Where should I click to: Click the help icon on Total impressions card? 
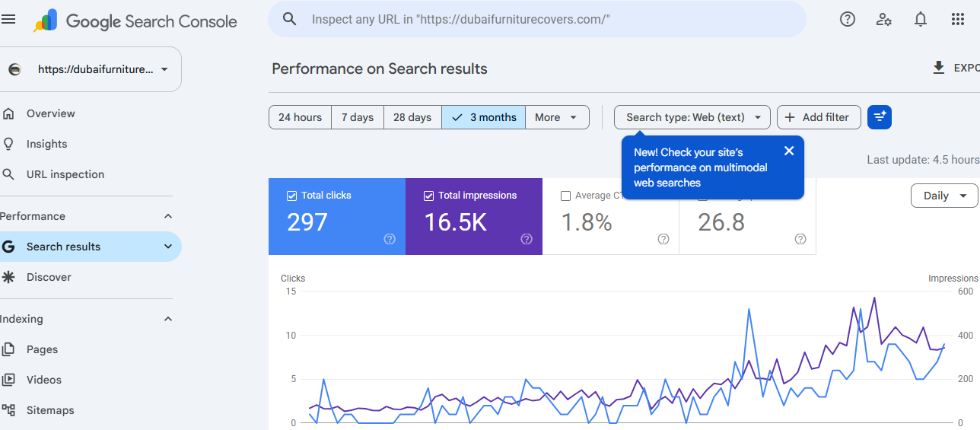tap(527, 239)
